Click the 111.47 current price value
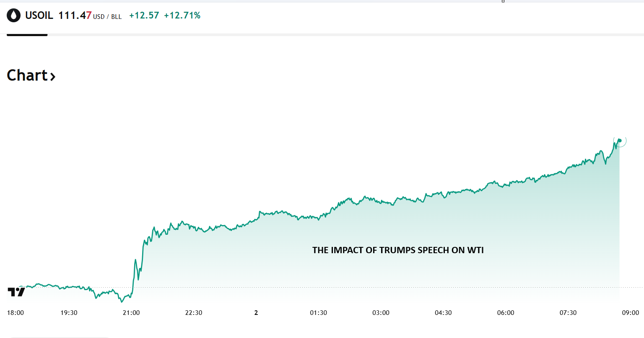 (75, 16)
